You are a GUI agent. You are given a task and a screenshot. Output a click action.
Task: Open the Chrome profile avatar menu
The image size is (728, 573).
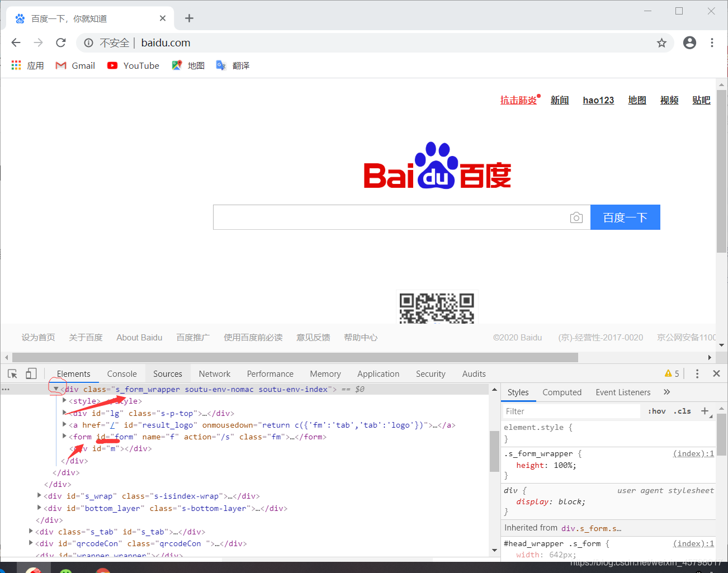[x=689, y=43]
